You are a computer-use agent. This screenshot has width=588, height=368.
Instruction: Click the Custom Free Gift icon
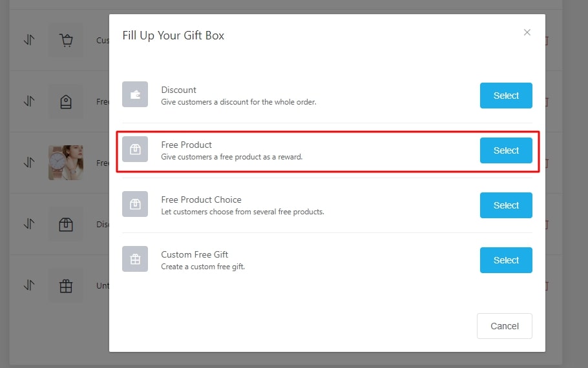[x=135, y=260]
